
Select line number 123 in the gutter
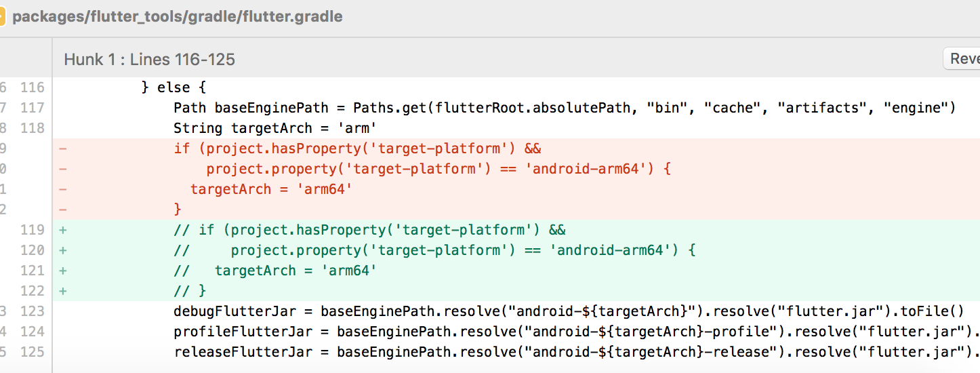coord(32,311)
